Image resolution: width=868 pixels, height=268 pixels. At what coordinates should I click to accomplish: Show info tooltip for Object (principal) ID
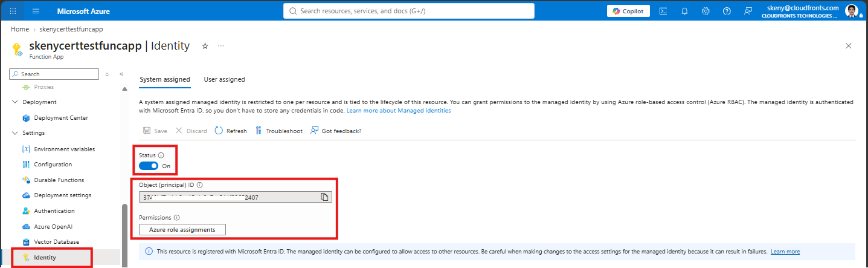click(199, 185)
